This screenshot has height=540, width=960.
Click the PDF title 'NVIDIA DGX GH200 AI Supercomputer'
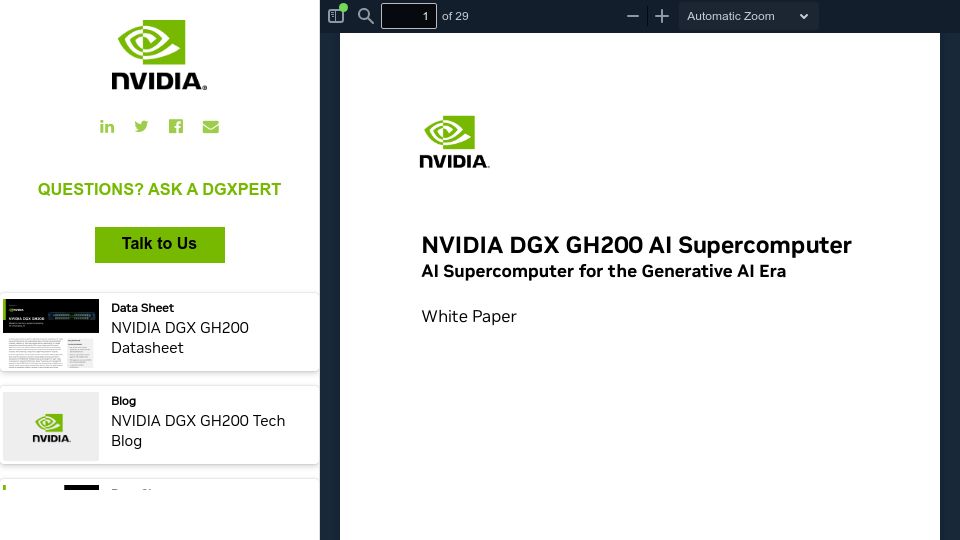point(636,245)
